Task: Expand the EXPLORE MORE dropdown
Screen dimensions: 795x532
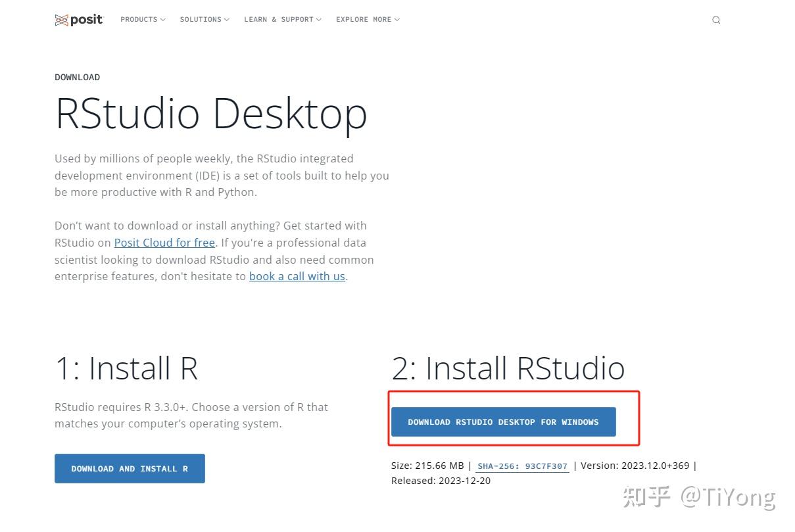Action: tap(363, 20)
